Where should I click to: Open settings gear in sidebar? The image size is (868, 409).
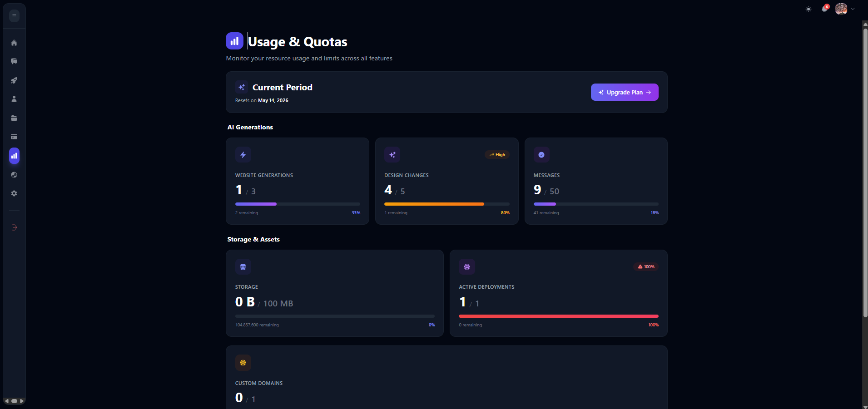point(14,193)
